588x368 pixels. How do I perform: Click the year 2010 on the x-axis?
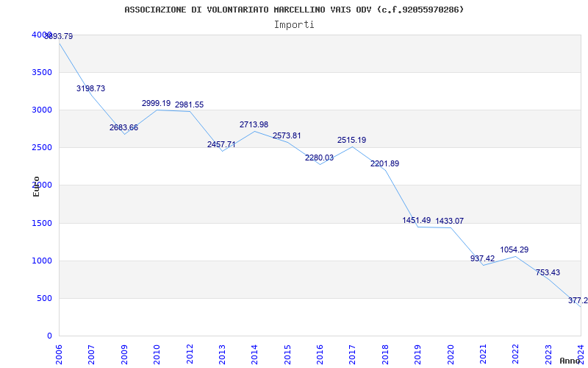(157, 354)
